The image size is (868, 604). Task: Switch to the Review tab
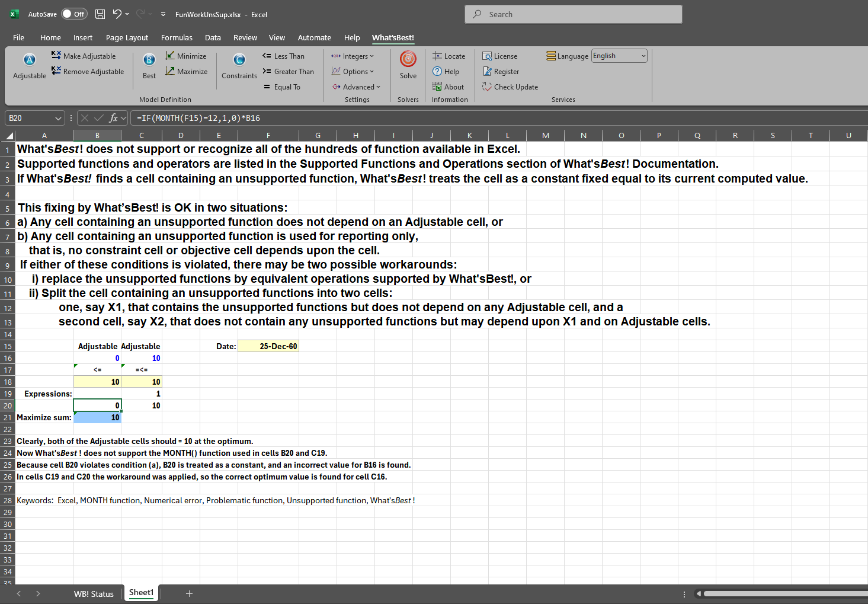point(245,37)
